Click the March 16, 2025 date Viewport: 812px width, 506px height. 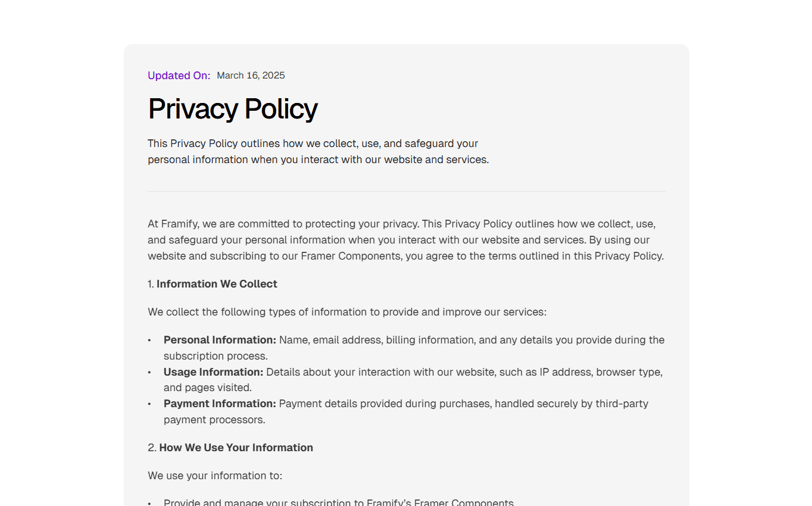pyautogui.click(x=251, y=76)
